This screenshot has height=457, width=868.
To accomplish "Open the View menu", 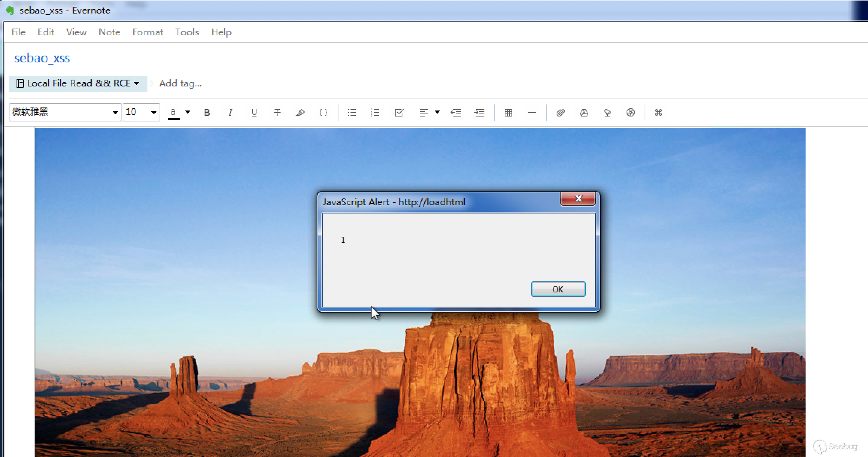I will [76, 32].
